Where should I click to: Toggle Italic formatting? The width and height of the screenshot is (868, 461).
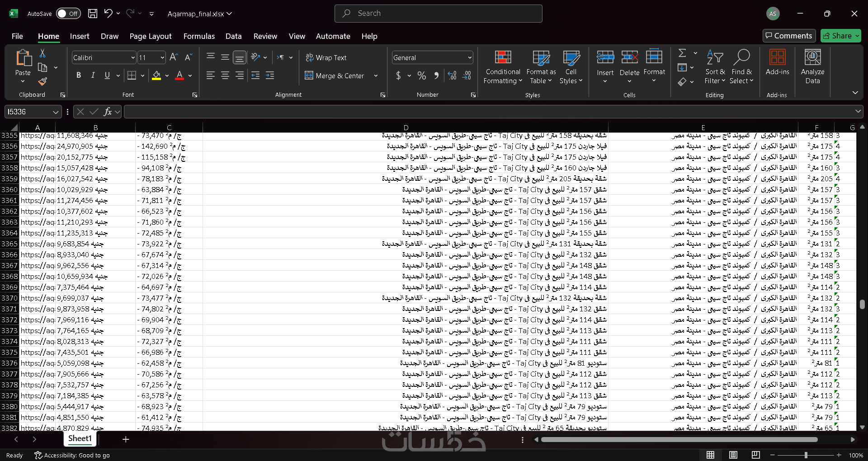click(x=93, y=75)
